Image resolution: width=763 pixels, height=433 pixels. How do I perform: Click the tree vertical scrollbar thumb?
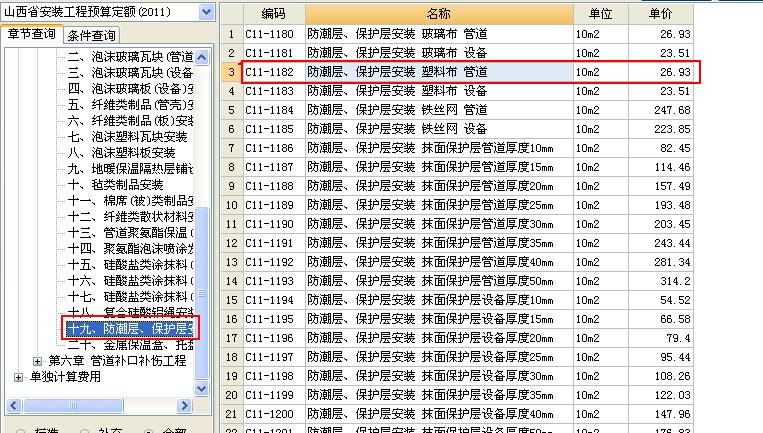[201, 293]
